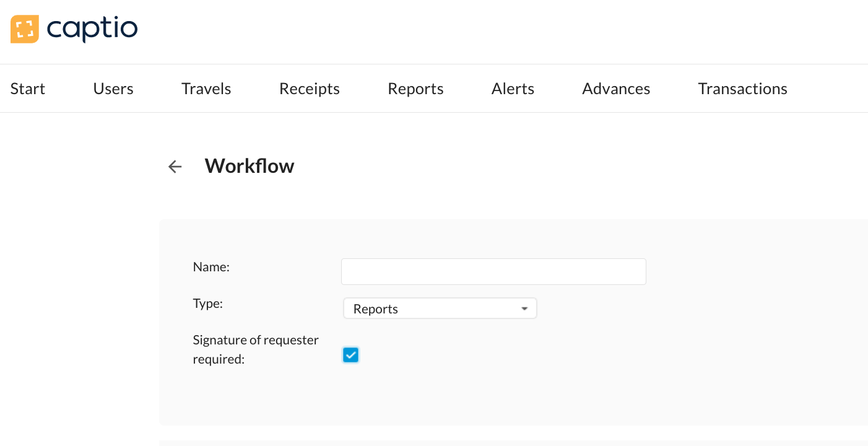This screenshot has height=446, width=868.
Task: Navigate to the Users section
Action: click(113, 89)
